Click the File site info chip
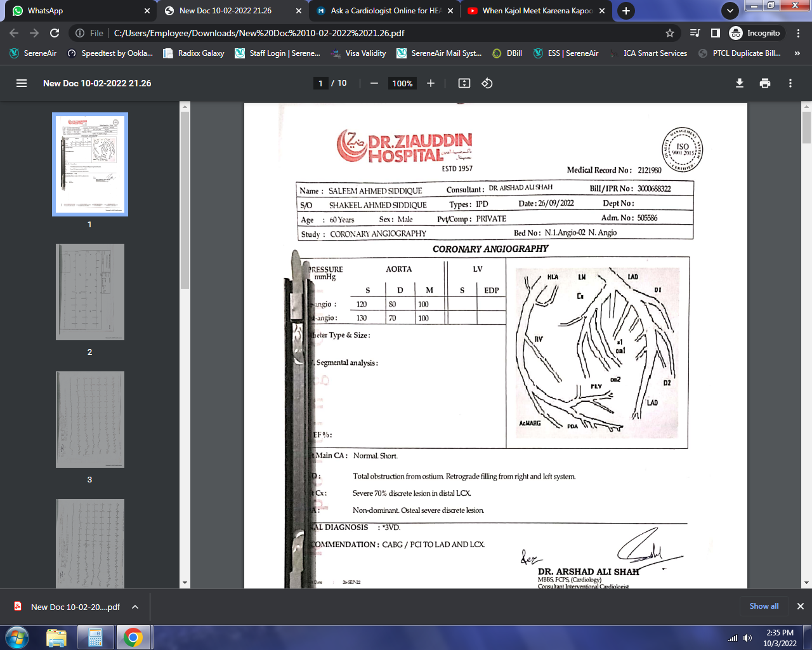This screenshot has width=812, height=650. coord(89,33)
